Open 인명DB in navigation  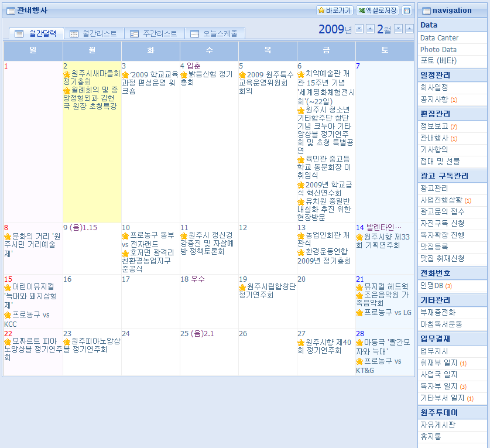click(x=431, y=286)
